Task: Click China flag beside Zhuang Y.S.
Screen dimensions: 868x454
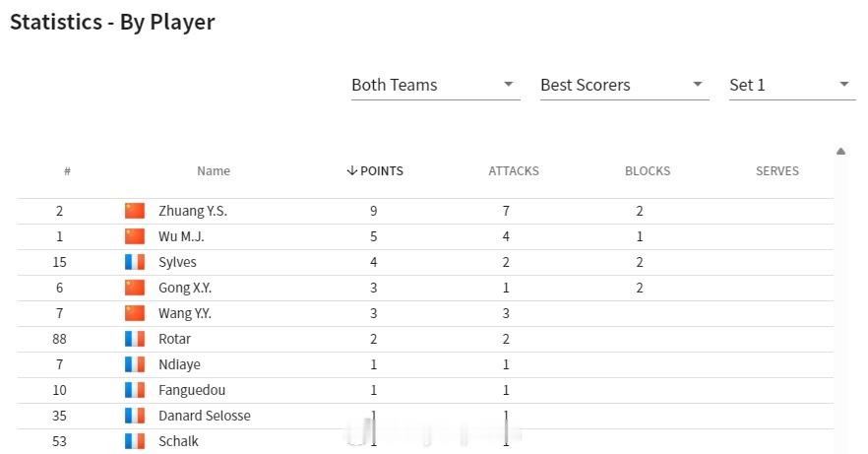Action: pyautogui.click(x=135, y=211)
